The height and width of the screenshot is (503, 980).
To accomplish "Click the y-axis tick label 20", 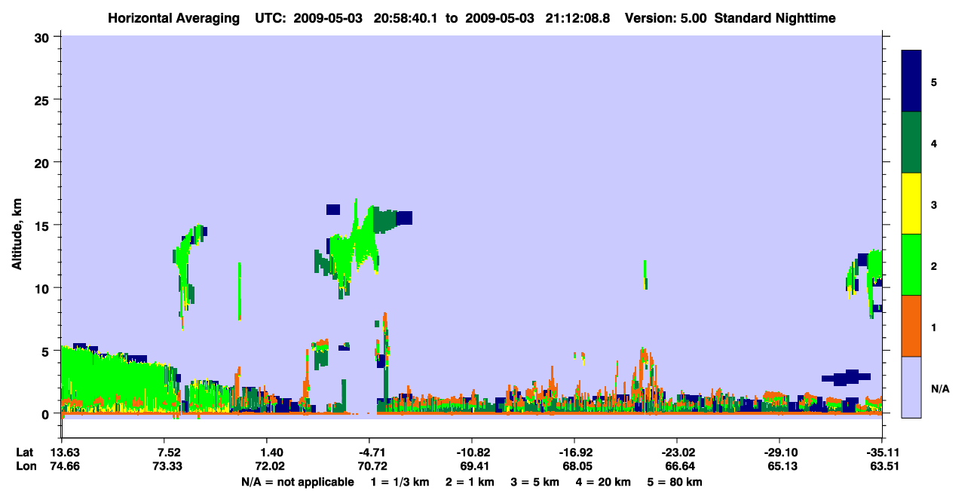I will tap(44, 162).
